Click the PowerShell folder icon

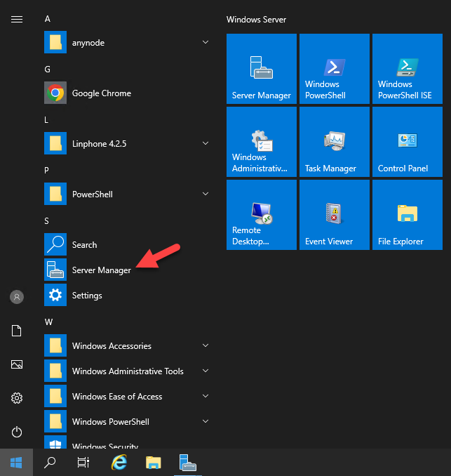coord(55,194)
